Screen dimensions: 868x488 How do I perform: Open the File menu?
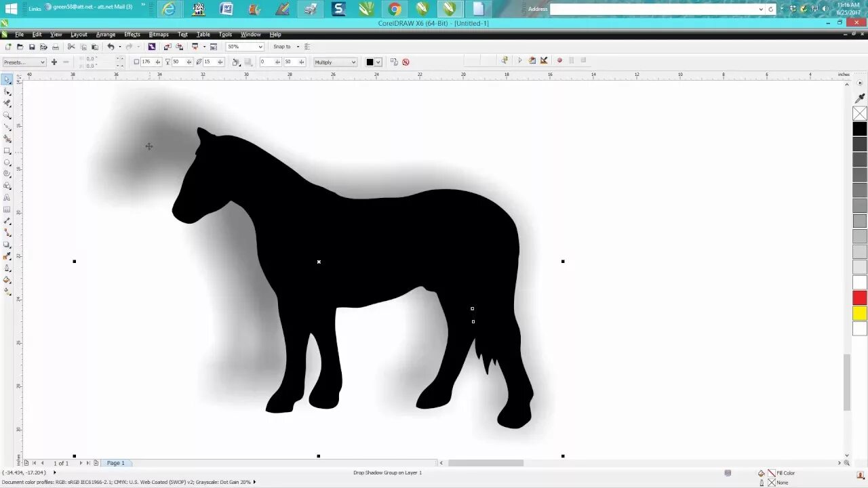click(x=20, y=35)
